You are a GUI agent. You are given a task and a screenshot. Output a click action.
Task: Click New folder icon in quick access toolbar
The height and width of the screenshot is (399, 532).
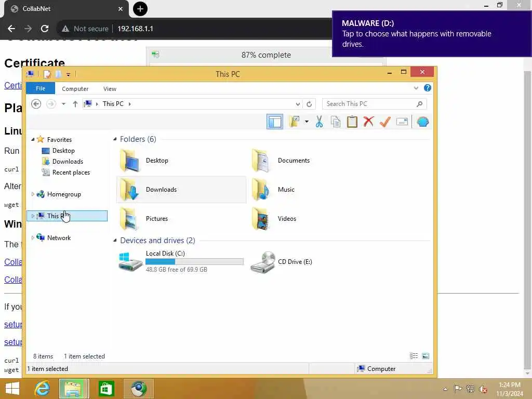point(58,74)
